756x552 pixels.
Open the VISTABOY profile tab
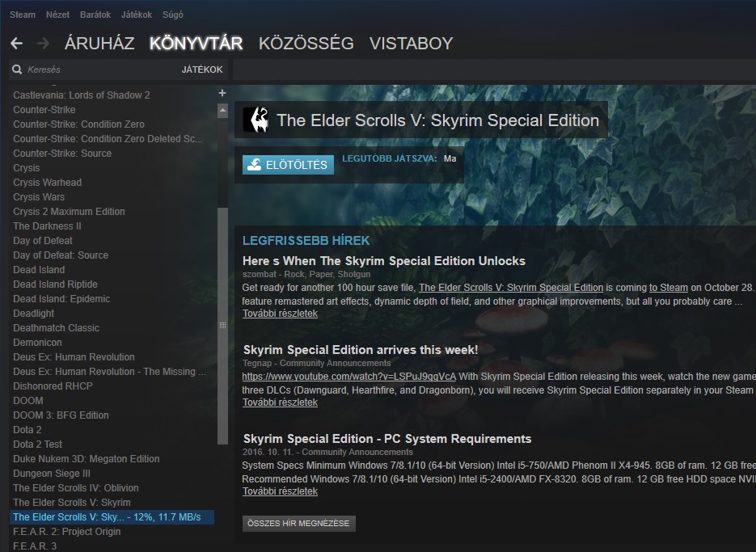click(412, 44)
